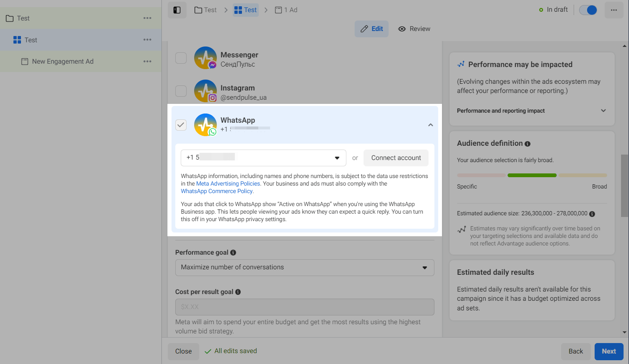Open the top-right more options menu
The height and width of the screenshot is (364, 629).
614,10
